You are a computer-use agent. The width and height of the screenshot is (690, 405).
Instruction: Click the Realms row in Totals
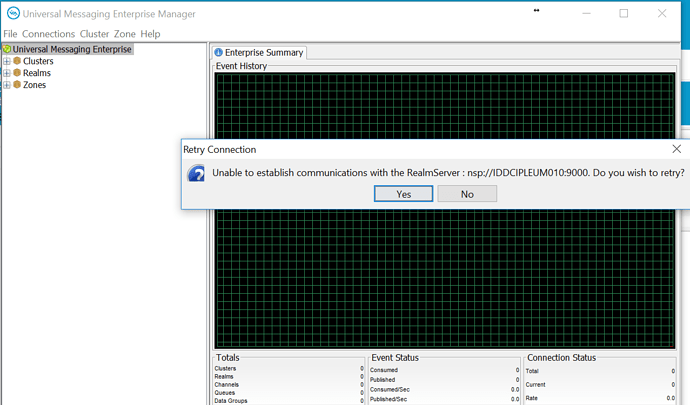coord(289,376)
